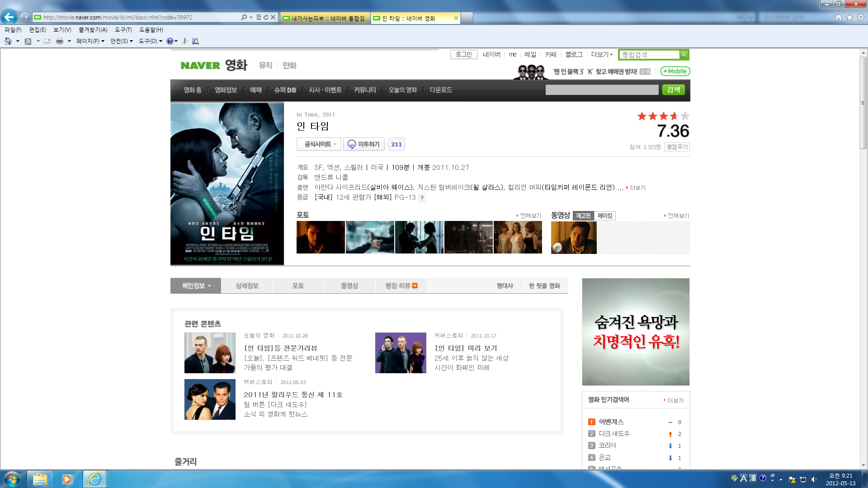868x488 pixels.
Task: Click the red star rating display
Action: click(663, 116)
